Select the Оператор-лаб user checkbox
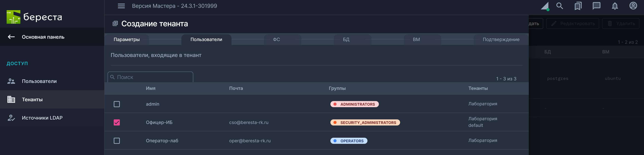Viewport: 644px width, 155px height. [x=117, y=141]
